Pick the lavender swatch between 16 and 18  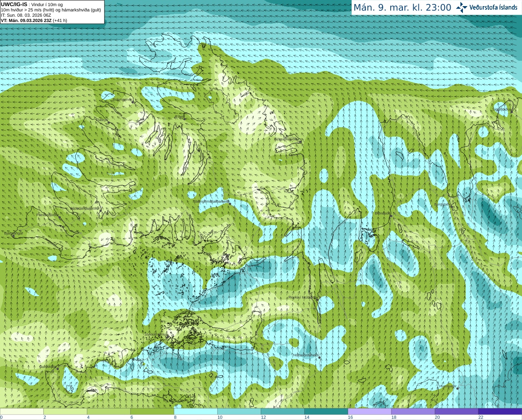coord(369,411)
